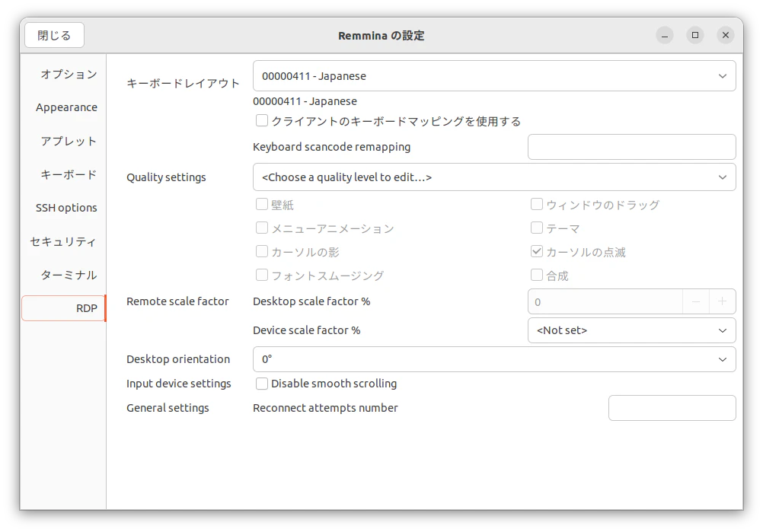This screenshot has height=532, width=763.
Task: Increase Desktop scale factor with plus button
Action: click(x=722, y=302)
